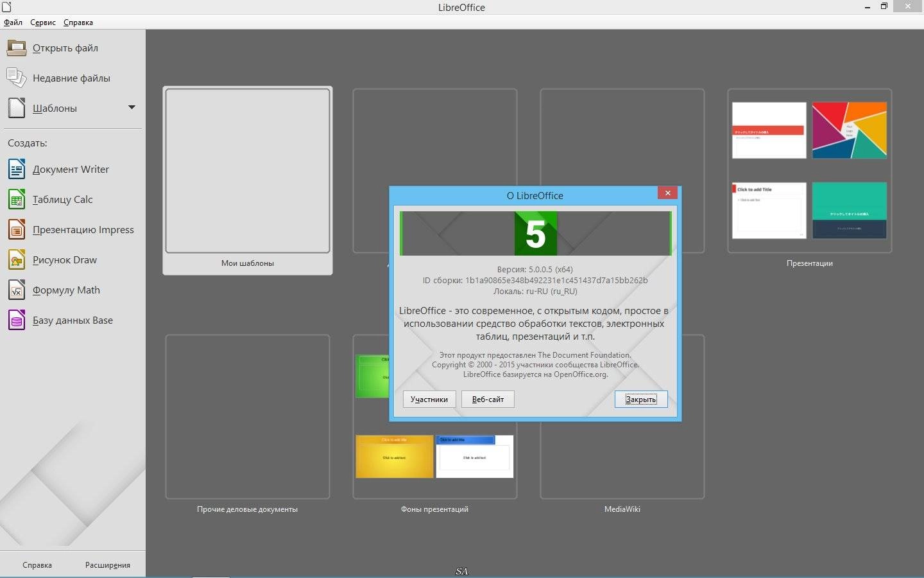Click the Рисунок Draw label
The height and width of the screenshot is (578, 924).
pyautogui.click(x=65, y=260)
